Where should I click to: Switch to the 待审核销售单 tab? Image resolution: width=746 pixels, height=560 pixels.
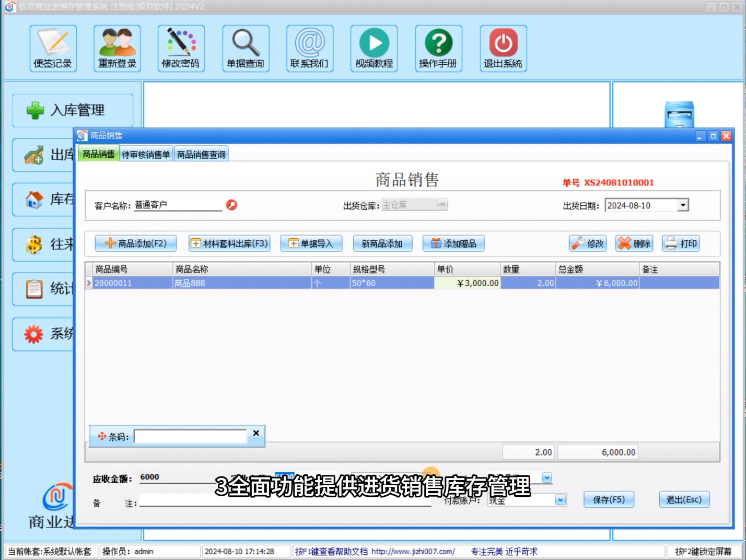146,155
